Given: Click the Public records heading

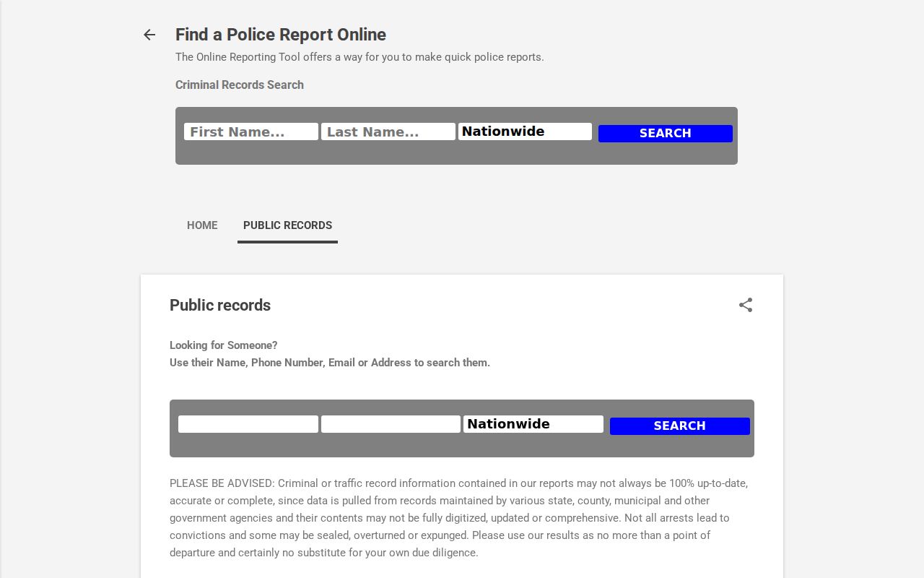Looking at the screenshot, I should (220, 305).
